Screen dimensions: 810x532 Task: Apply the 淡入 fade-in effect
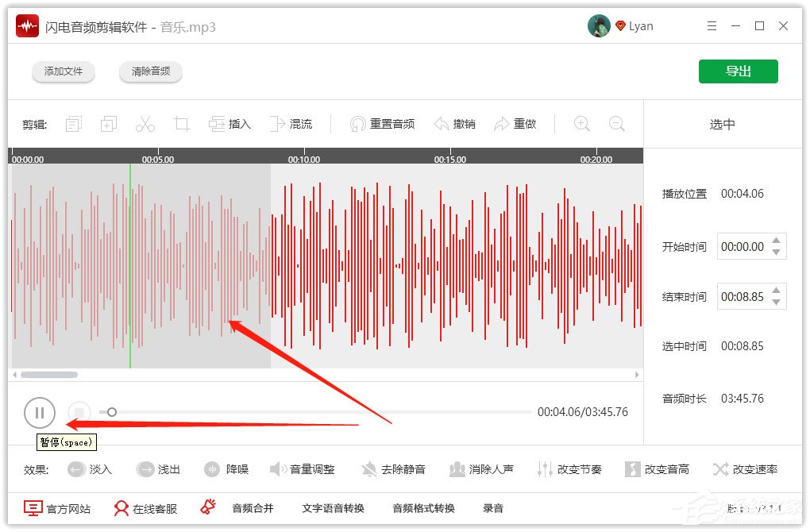click(x=90, y=468)
